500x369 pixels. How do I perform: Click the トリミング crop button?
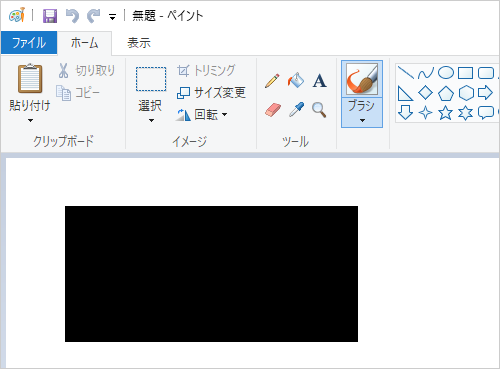click(x=206, y=70)
